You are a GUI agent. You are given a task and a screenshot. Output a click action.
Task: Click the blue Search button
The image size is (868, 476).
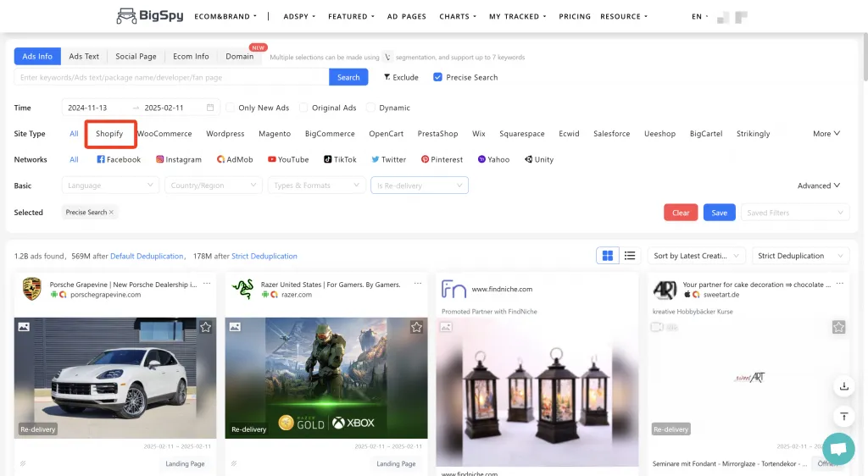coord(348,77)
